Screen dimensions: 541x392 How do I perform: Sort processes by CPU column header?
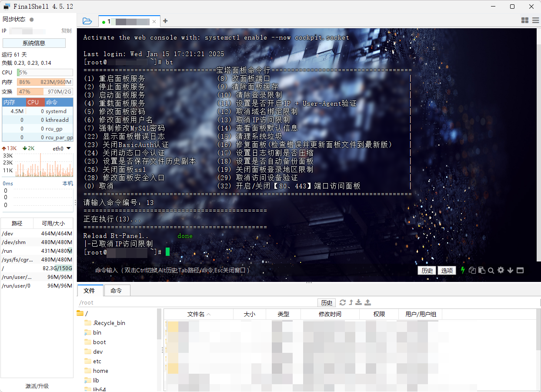[35, 103]
